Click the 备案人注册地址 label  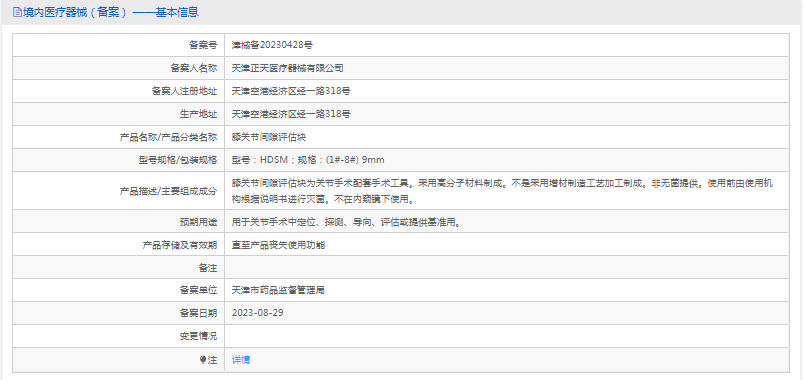pos(184,91)
